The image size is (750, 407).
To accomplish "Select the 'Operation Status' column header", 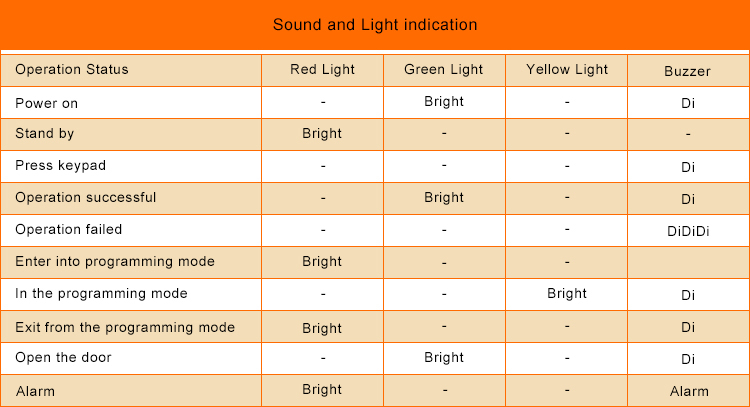I will tap(72, 70).
